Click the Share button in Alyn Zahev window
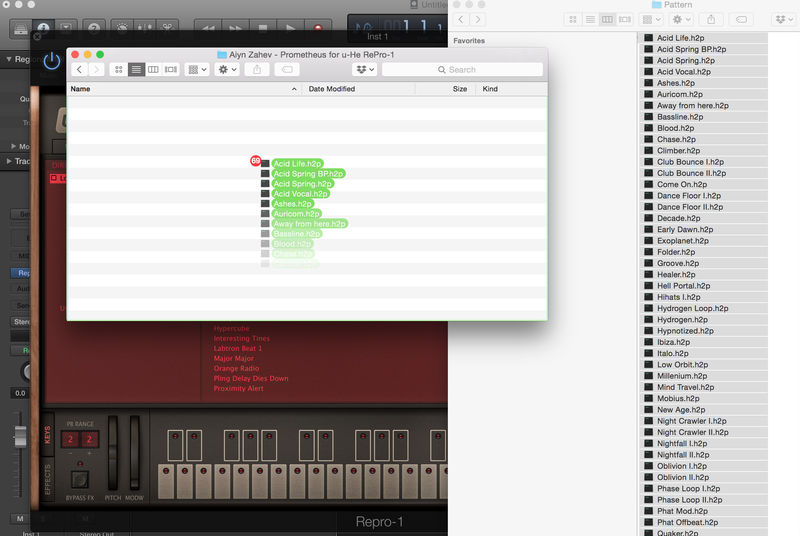Viewport: 800px width, 536px height. (257, 69)
